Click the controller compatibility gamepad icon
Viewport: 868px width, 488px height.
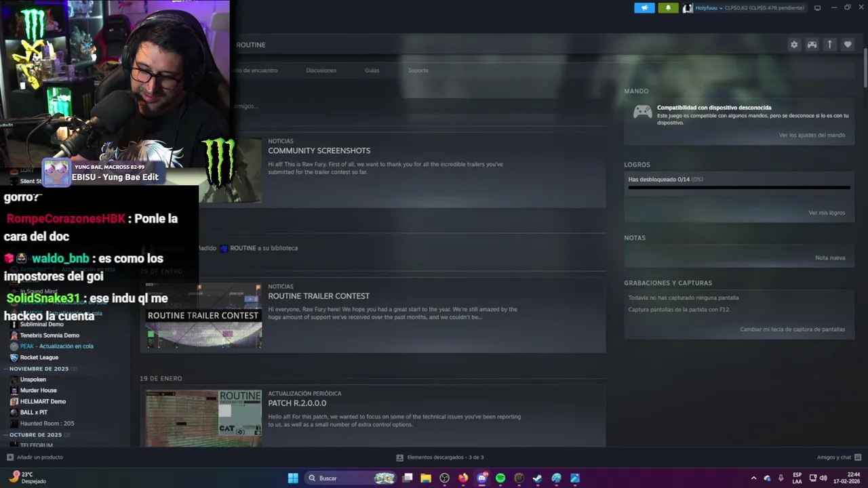click(642, 112)
